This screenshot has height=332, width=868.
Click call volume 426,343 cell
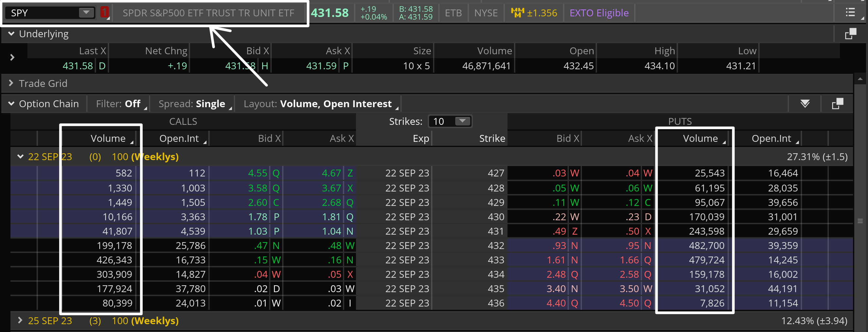point(114,260)
